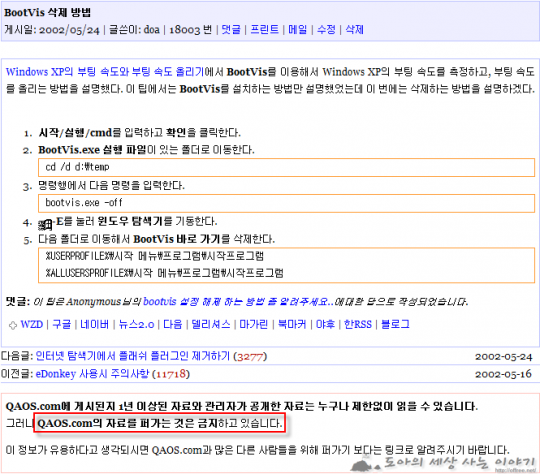Open next post about 인터넷 탐색기 플래쉬 플러그인

click(x=133, y=356)
